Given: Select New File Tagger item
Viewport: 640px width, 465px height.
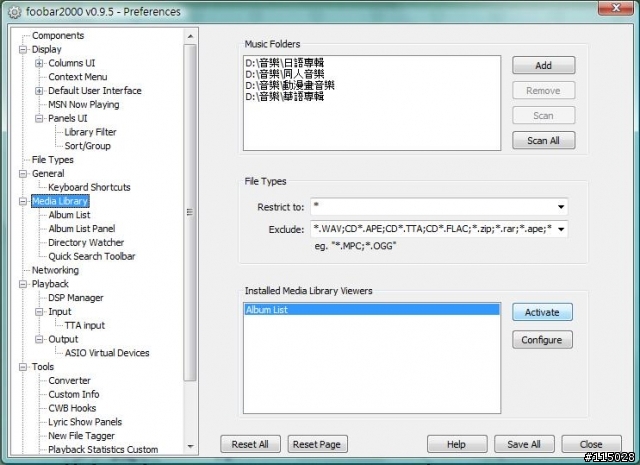Looking at the screenshot, I should coord(81,436).
